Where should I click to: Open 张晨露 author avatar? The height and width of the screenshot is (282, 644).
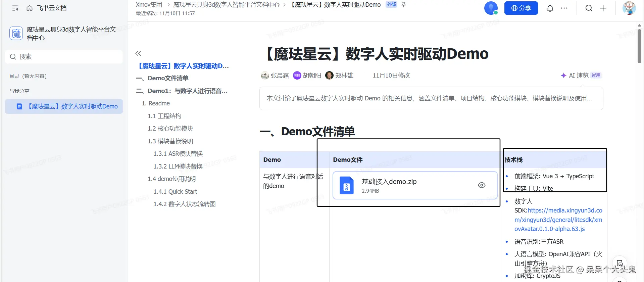pos(265,76)
